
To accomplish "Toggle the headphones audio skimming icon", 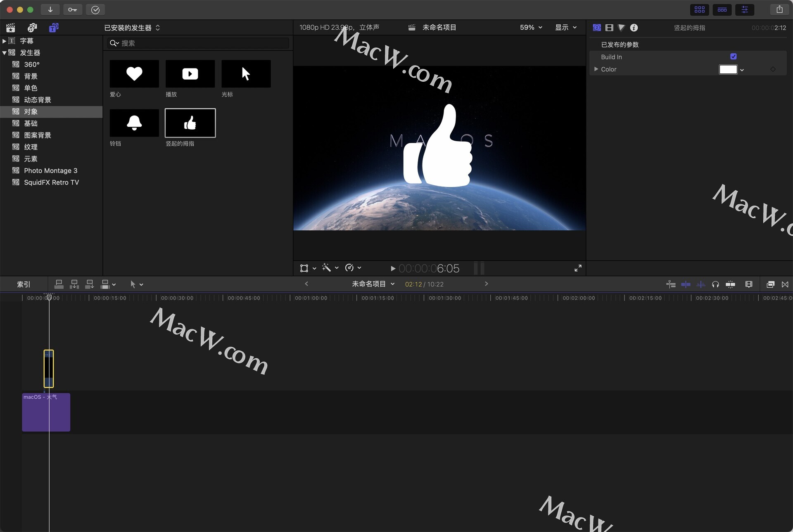I will 715,284.
